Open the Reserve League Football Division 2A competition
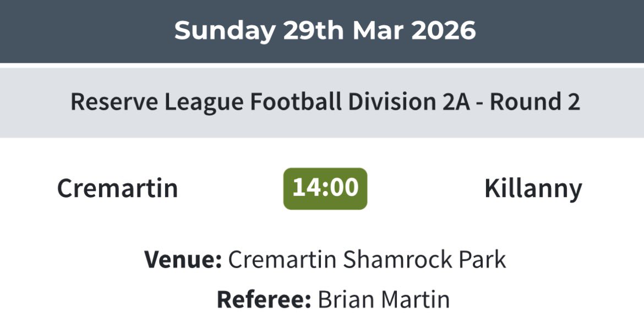 325,103
